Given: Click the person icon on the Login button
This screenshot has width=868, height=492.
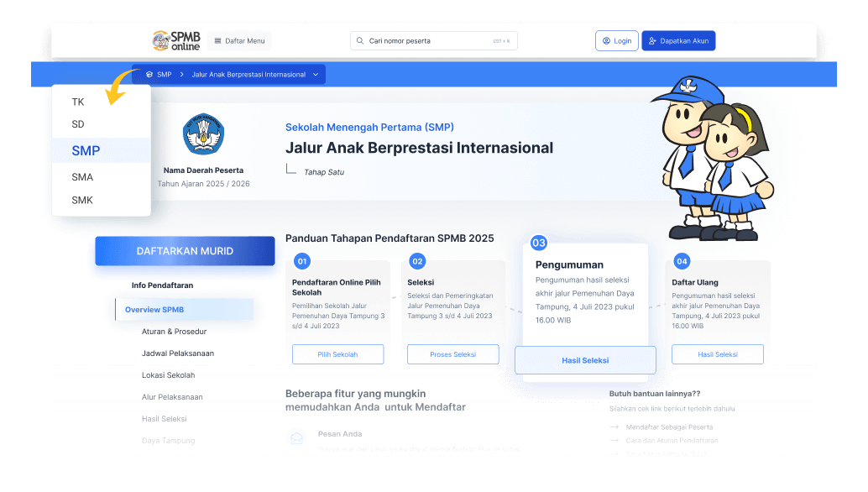Looking at the screenshot, I should tap(606, 40).
